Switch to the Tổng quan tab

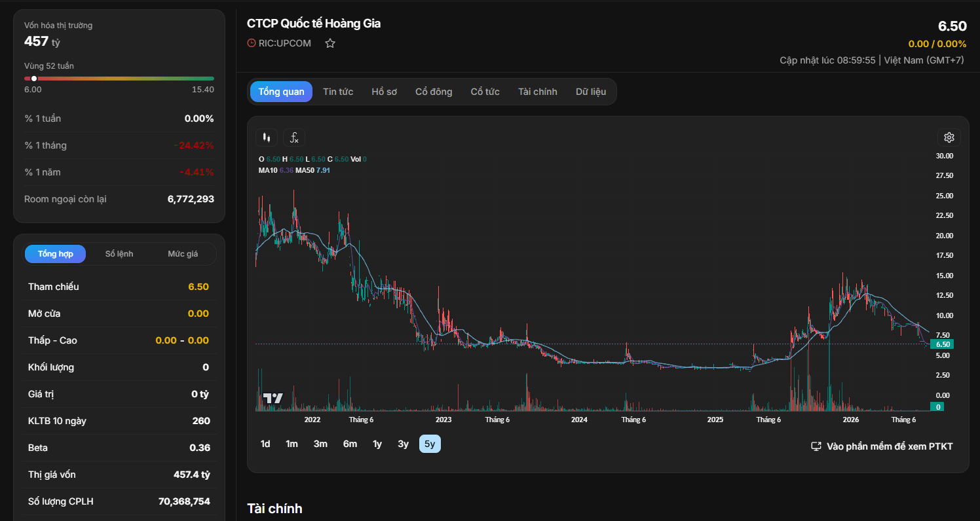(282, 92)
